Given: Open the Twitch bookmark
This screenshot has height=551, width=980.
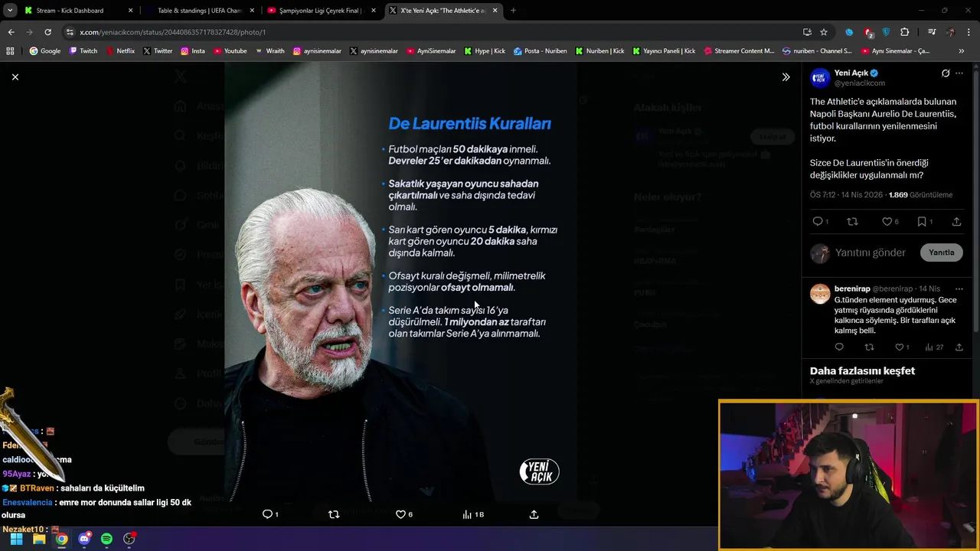Looking at the screenshot, I should pyautogui.click(x=83, y=51).
